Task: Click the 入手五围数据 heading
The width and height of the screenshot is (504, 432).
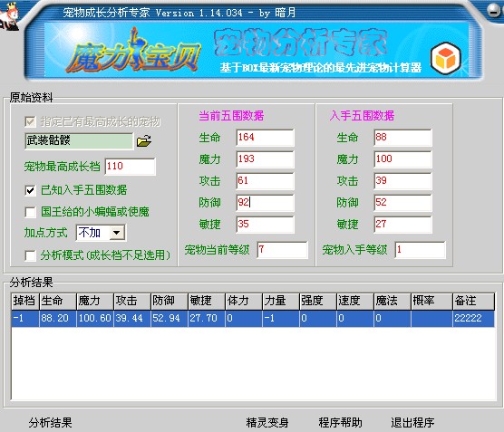Action: pos(362,116)
